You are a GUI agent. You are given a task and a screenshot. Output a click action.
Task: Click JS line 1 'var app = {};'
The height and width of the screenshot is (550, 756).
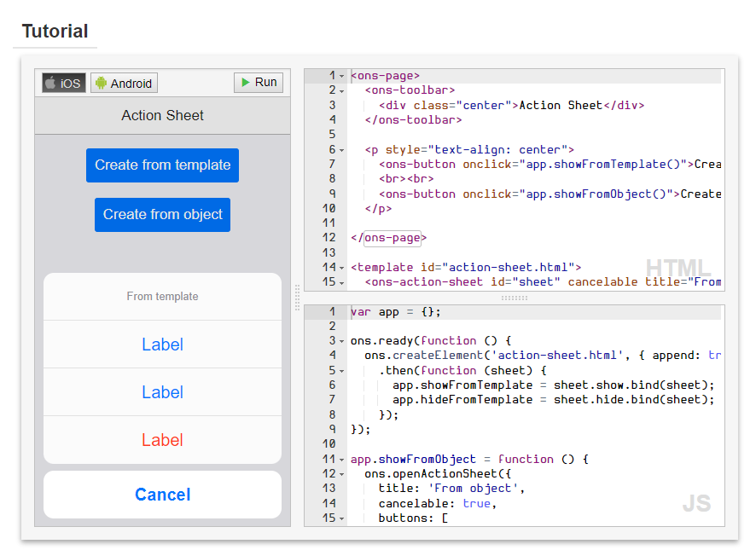396,312
